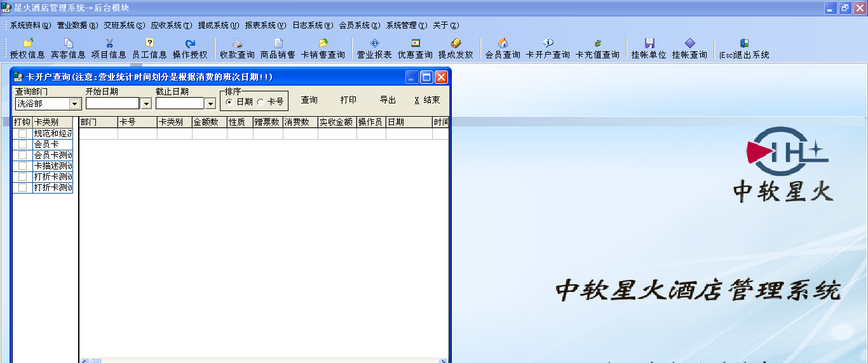Image resolution: width=868 pixels, height=363 pixels.
Task: Click the 实收金额 column header
Action: click(337, 122)
